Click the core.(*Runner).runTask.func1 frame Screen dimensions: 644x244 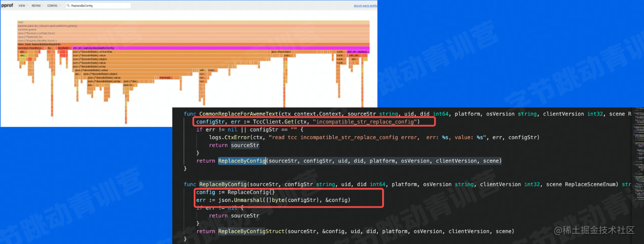193,33
